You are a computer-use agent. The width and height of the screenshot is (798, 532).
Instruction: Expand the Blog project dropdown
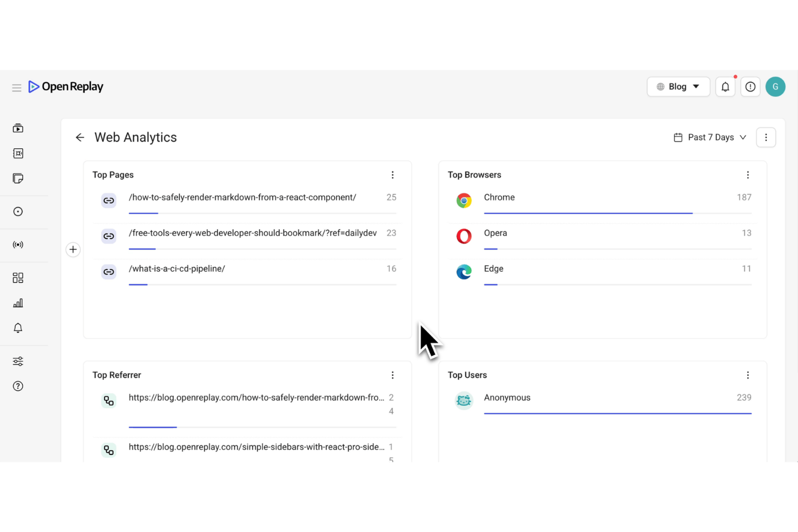coord(678,87)
